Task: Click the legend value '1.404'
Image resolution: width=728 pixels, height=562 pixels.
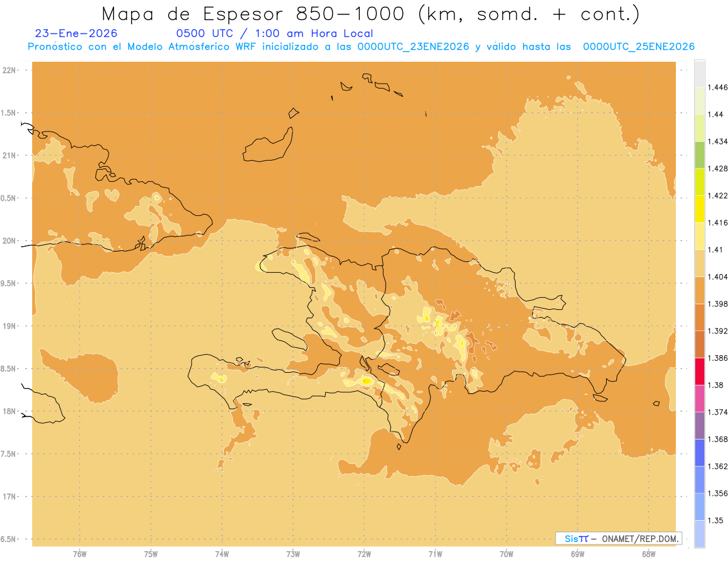Action: click(718, 276)
